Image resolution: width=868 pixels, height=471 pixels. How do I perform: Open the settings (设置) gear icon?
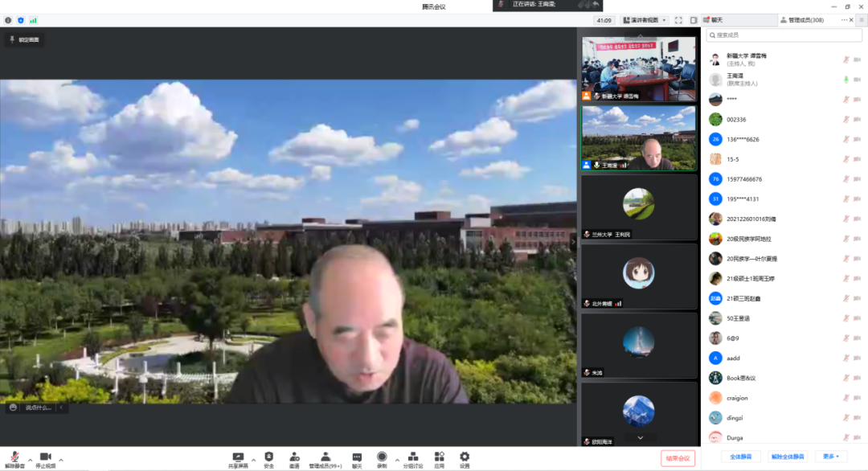pos(465,456)
